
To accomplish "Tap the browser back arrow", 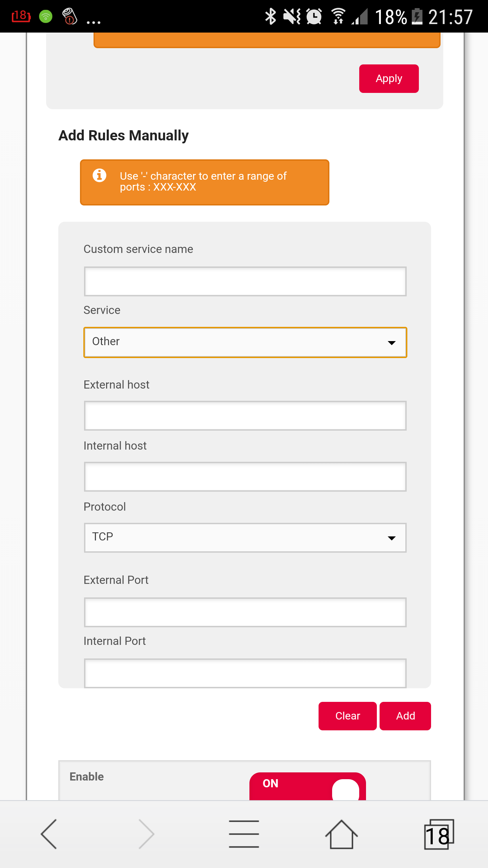I will tap(49, 834).
